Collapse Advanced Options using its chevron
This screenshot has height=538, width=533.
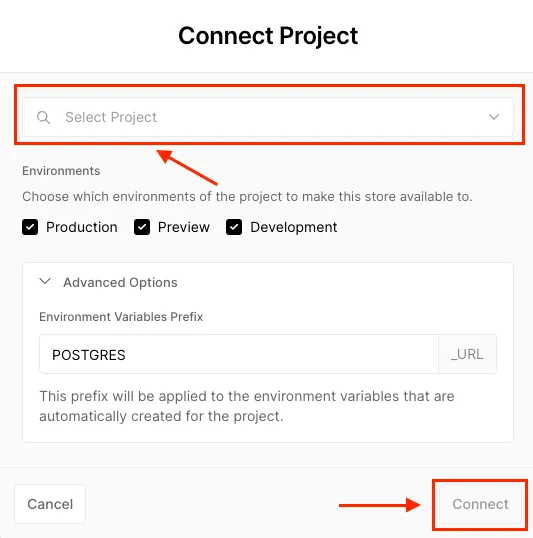click(x=45, y=282)
